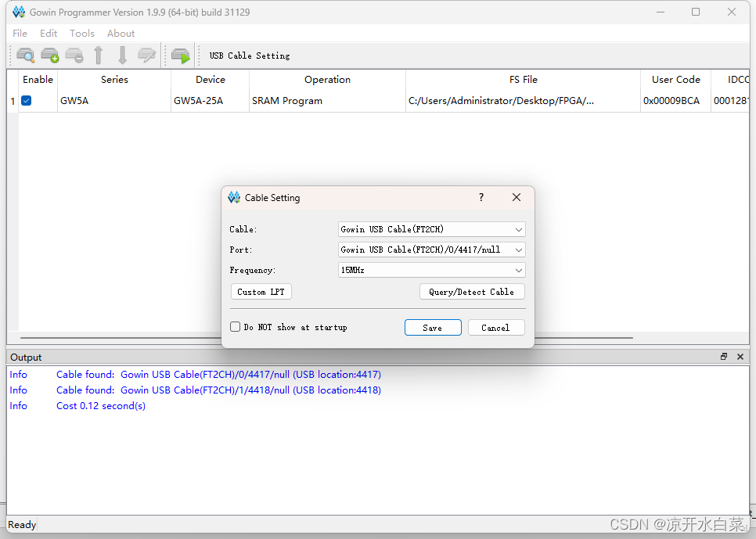Click the Output panel title
The height and width of the screenshot is (539, 756).
[x=26, y=358]
